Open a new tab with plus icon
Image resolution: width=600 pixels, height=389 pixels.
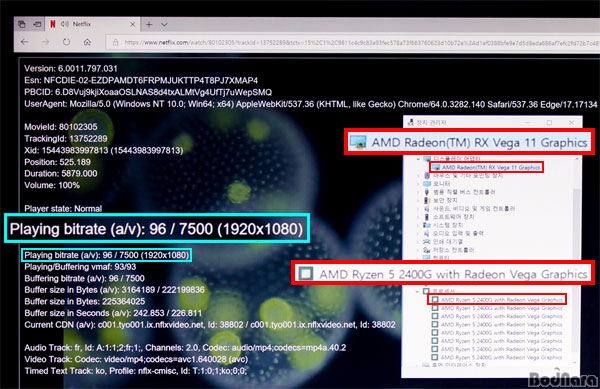[149, 25]
